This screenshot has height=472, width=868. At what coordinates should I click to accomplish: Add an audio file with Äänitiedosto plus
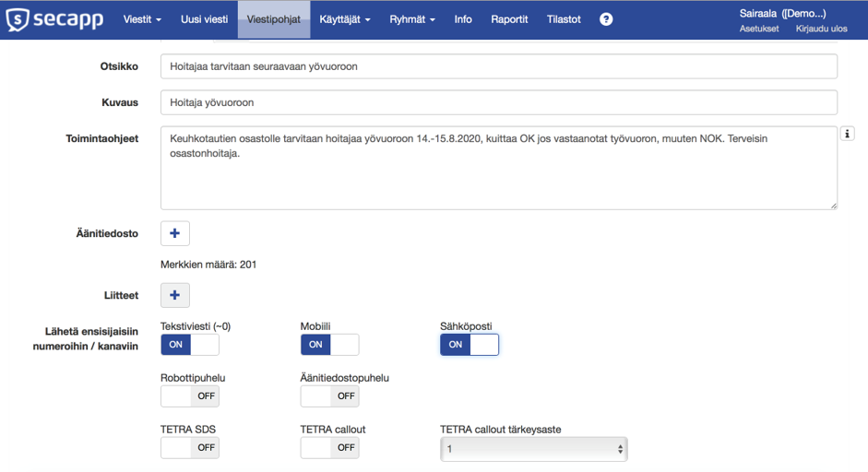pyautogui.click(x=175, y=233)
